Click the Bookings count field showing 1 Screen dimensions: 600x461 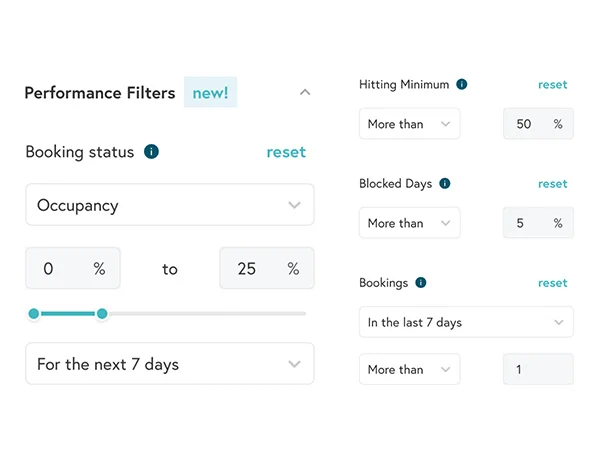537,369
